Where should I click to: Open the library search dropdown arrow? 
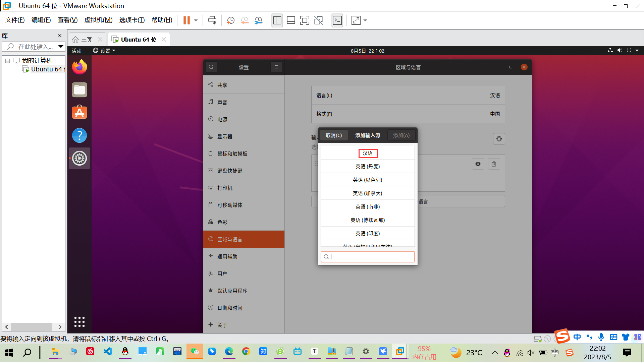(x=61, y=47)
